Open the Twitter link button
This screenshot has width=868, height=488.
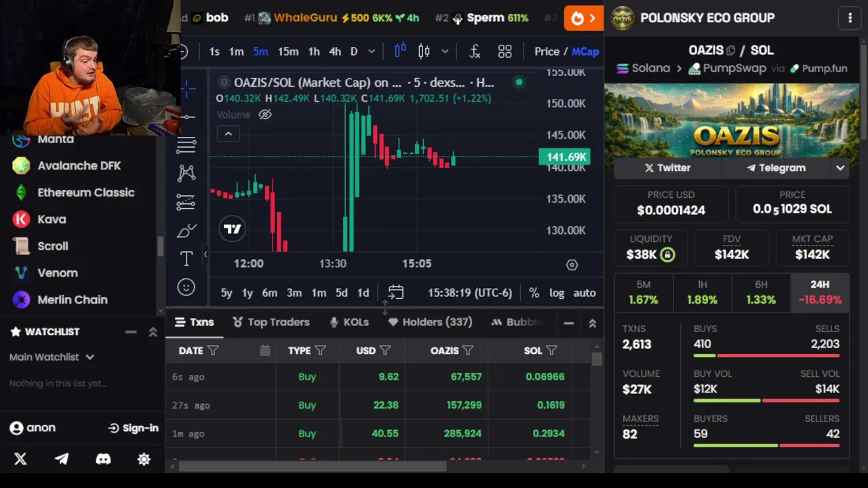coord(668,168)
